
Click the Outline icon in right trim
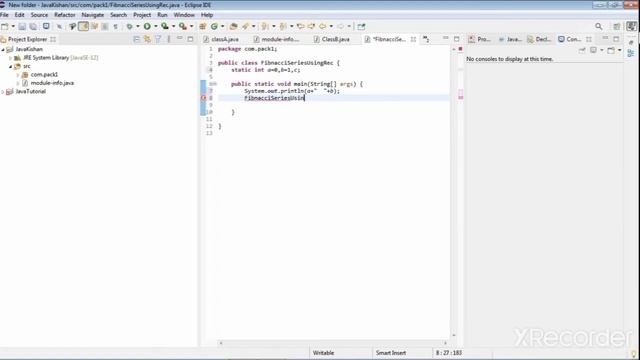[x=631, y=53]
